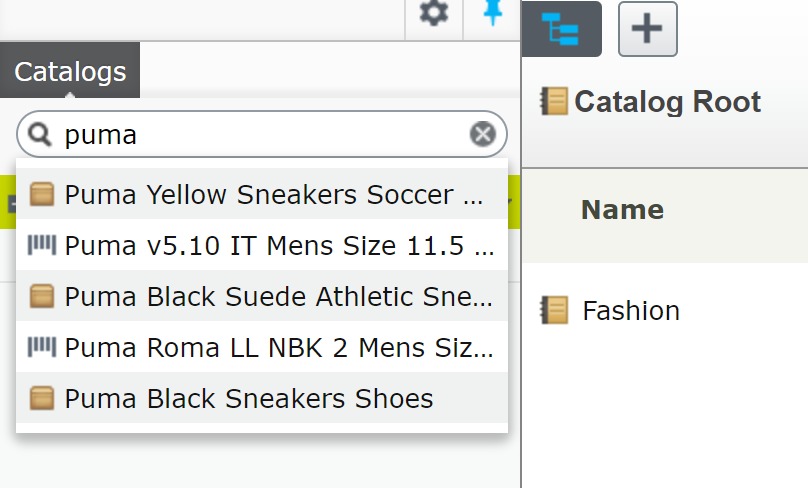Toggle the tree view button
808x488 pixels.
pyautogui.click(x=566, y=29)
